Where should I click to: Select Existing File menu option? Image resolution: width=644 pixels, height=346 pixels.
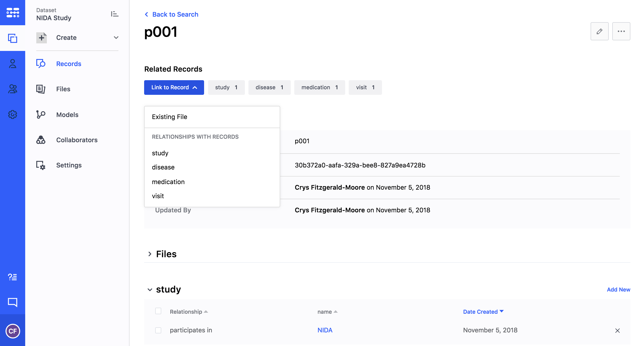coord(170,117)
